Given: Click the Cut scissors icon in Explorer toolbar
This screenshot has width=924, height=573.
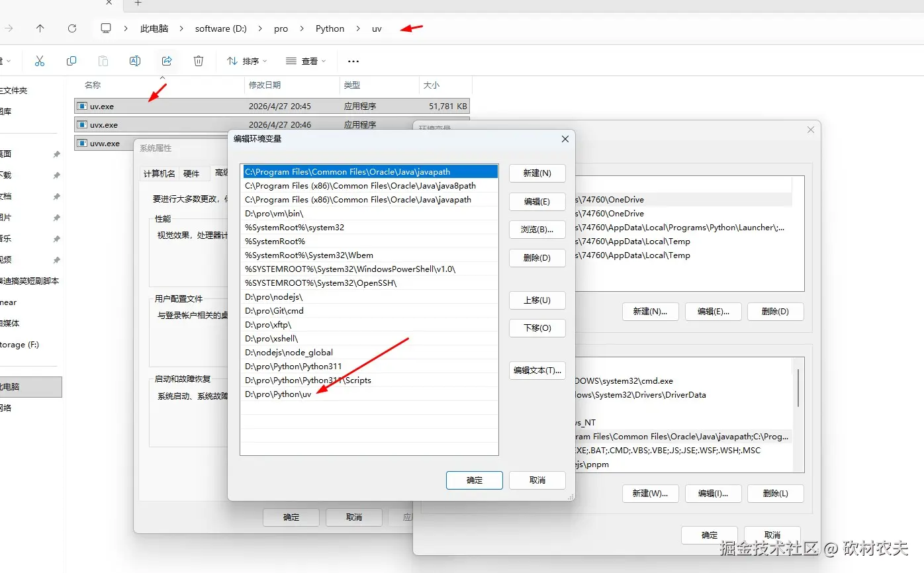Looking at the screenshot, I should click(x=40, y=61).
